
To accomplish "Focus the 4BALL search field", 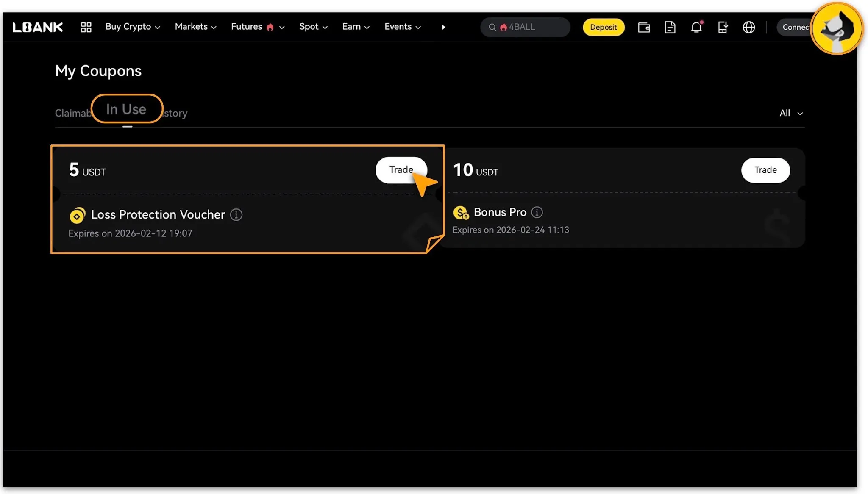I will pos(526,27).
